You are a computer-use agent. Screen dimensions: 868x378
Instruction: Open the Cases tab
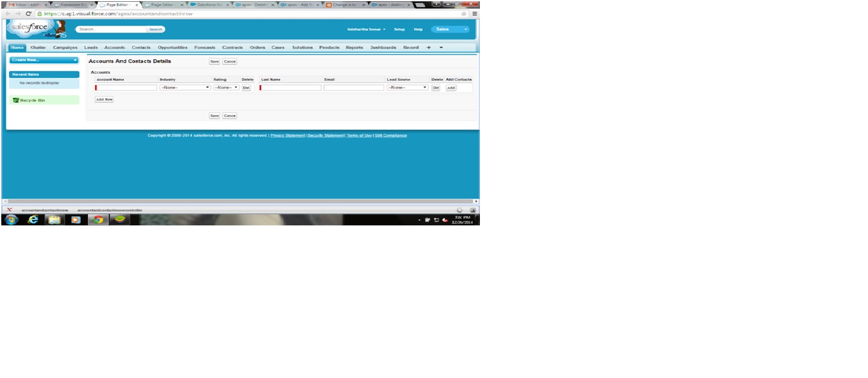(x=278, y=47)
